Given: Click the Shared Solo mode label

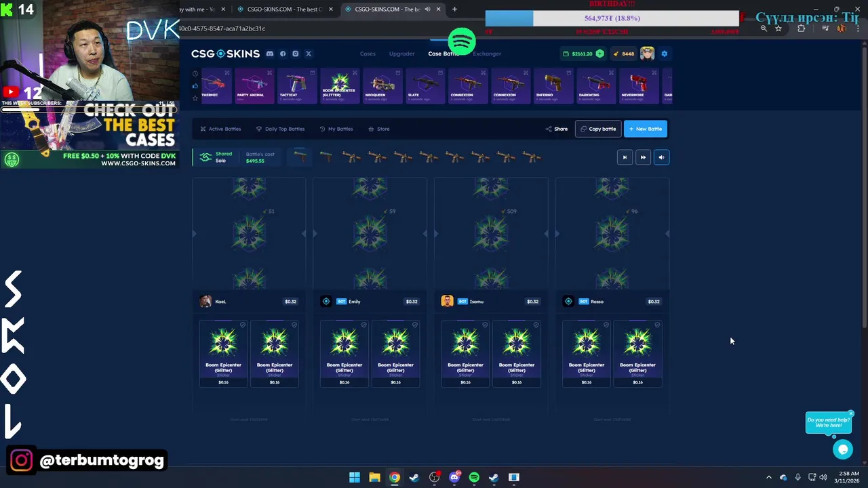Looking at the screenshot, I should (x=216, y=157).
